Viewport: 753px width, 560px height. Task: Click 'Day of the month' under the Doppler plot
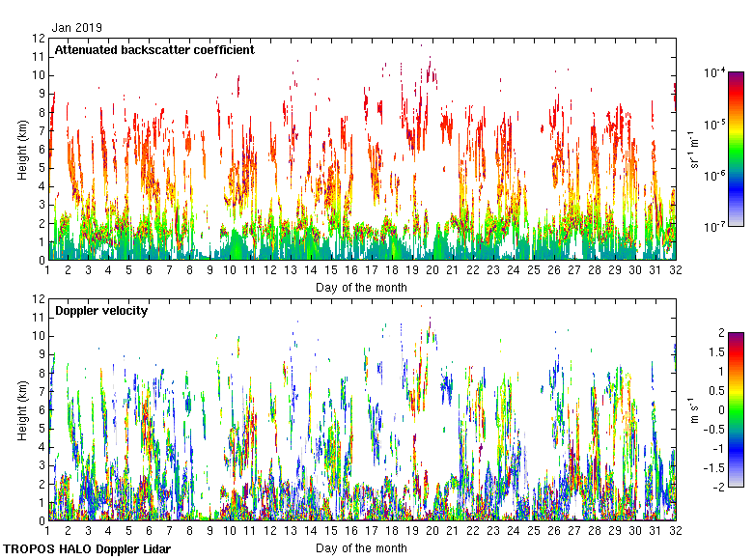(x=361, y=547)
